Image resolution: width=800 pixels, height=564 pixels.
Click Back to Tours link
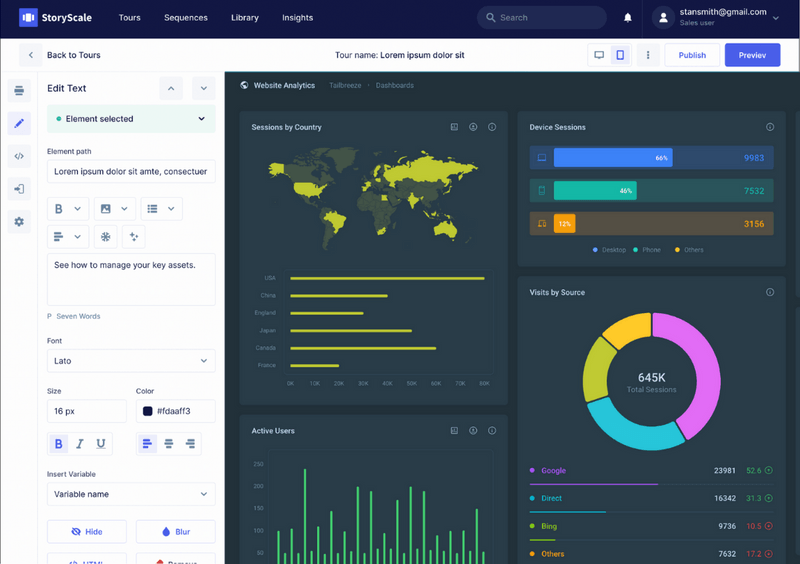click(x=73, y=55)
